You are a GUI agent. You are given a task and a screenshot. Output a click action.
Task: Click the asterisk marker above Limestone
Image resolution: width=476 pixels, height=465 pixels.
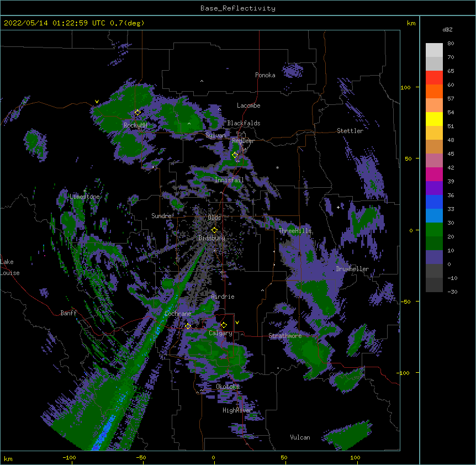coord(84,191)
